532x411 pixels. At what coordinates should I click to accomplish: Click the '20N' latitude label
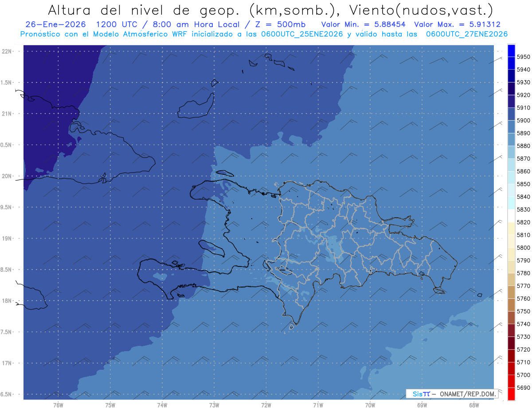[7, 176]
